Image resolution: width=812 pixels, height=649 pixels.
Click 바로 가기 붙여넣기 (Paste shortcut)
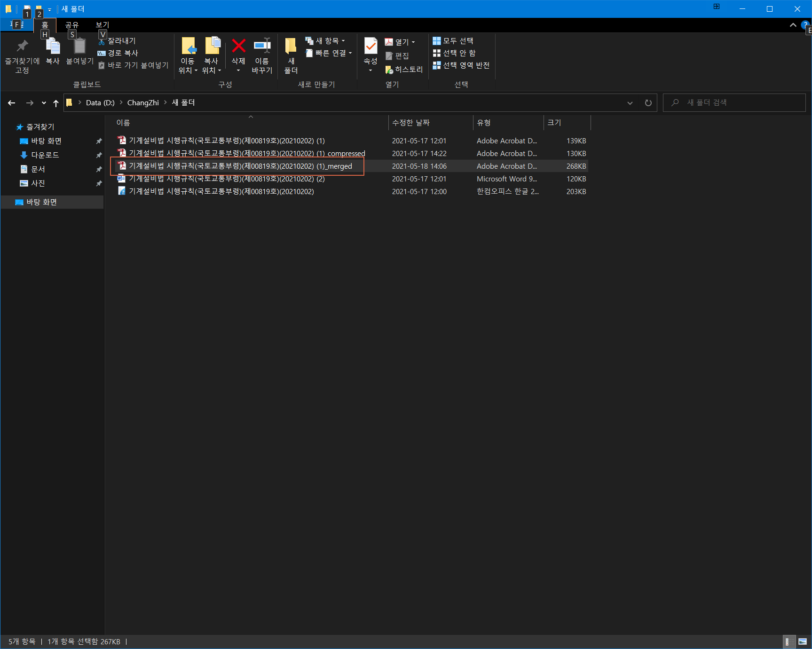pos(133,65)
